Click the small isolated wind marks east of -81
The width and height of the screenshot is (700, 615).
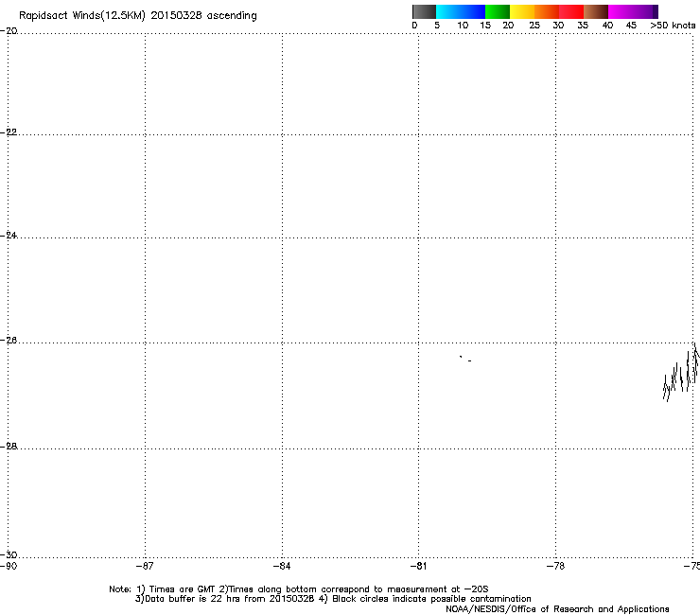[x=465, y=359]
